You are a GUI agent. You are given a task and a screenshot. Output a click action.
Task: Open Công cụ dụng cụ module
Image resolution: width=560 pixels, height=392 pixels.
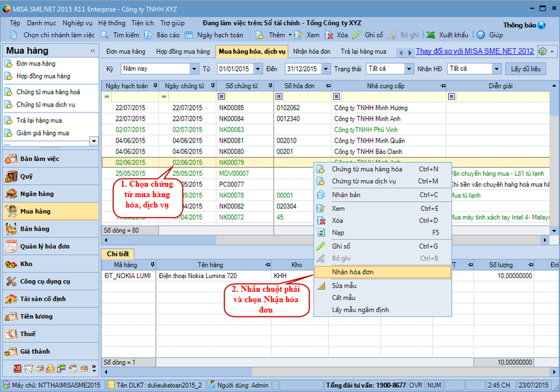click(x=50, y=282)
